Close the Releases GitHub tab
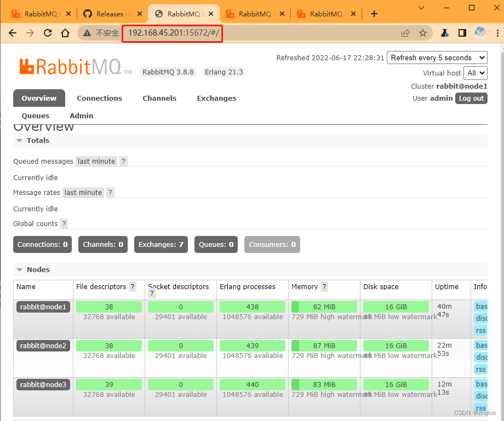Screen dimensions: 504x421 pyautogui.click(x=140, y=14)
